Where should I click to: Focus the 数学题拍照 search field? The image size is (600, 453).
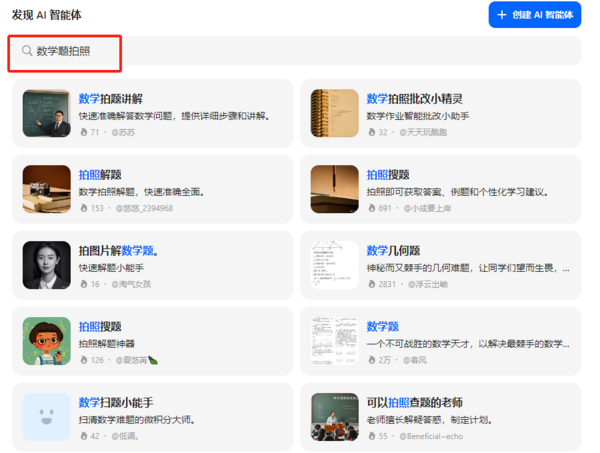[x=297, y=51]
